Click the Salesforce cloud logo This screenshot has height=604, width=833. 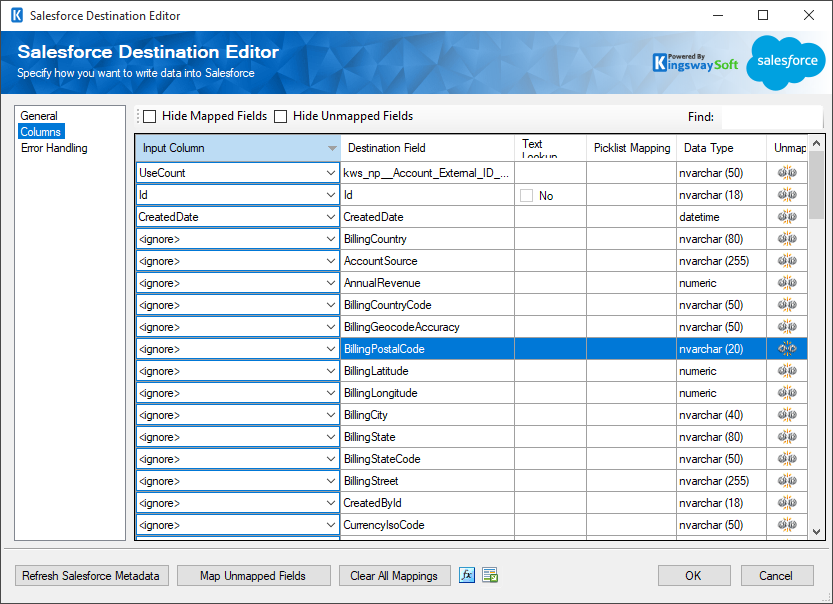[x=786, y=62]
